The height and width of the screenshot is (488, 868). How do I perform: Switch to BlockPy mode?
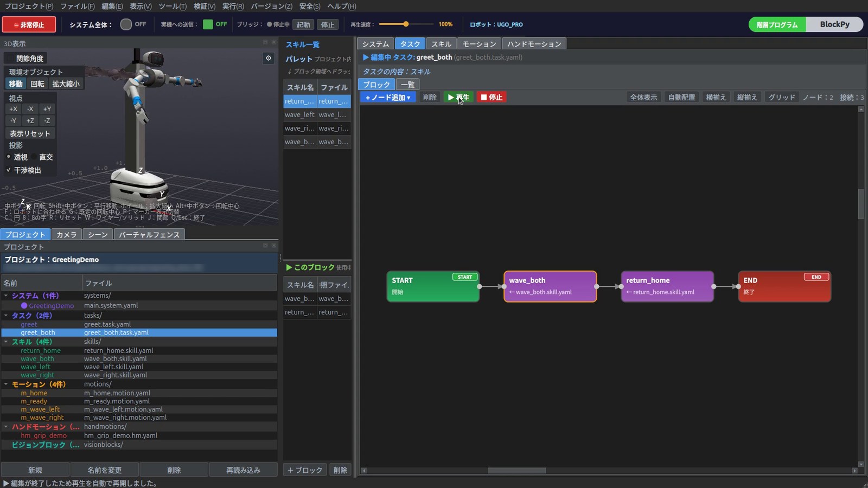[x=834, y=24]
